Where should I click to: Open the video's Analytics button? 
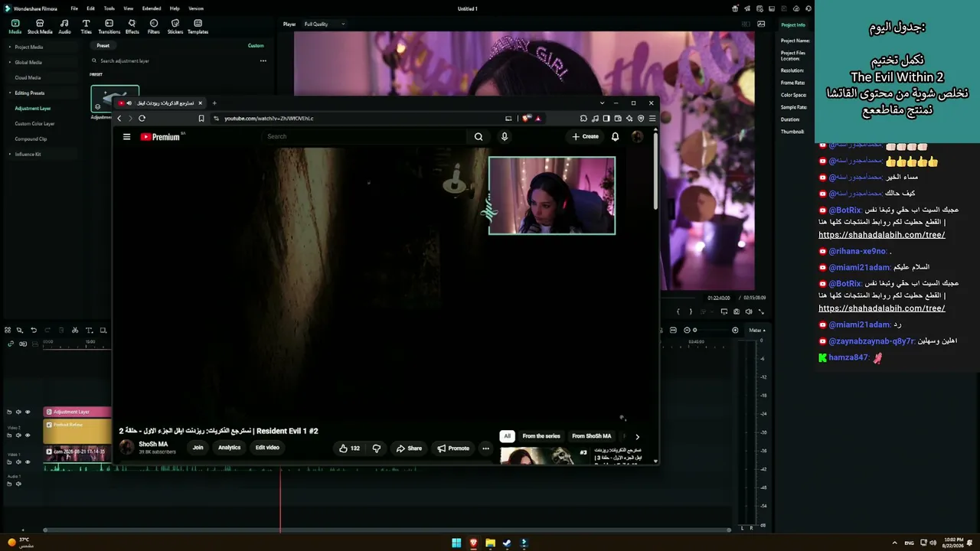(x=229, y=448)
